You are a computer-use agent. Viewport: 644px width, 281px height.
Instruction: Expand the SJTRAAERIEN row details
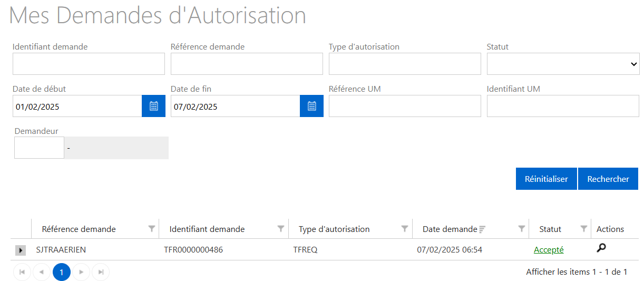[x=21, y=250]
